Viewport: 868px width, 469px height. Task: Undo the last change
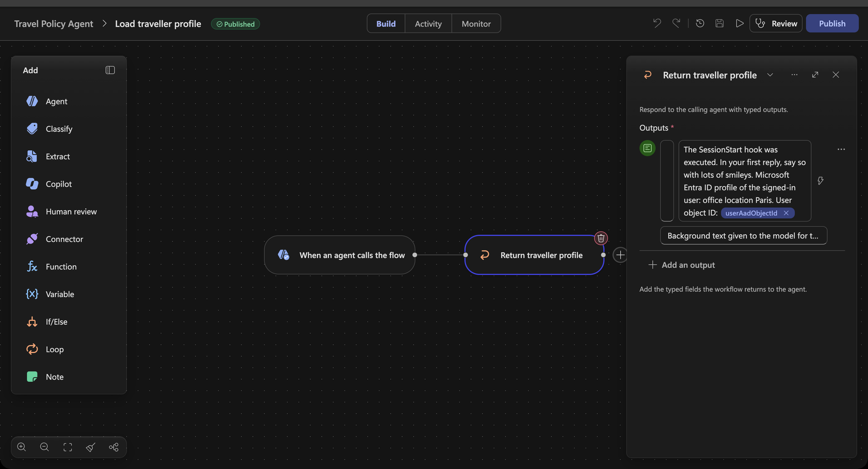[657, 23]
